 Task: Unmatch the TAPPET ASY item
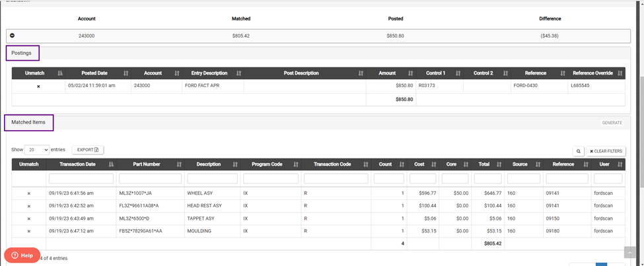29,218
